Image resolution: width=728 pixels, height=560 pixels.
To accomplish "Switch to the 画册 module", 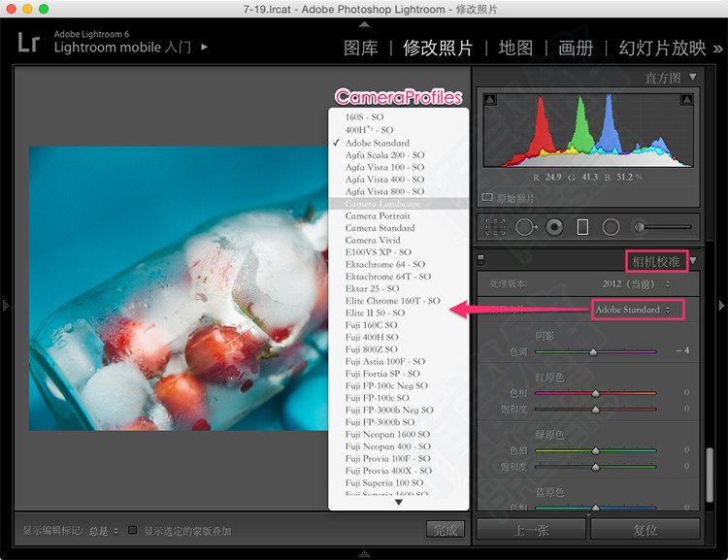I will pos(576,48).
